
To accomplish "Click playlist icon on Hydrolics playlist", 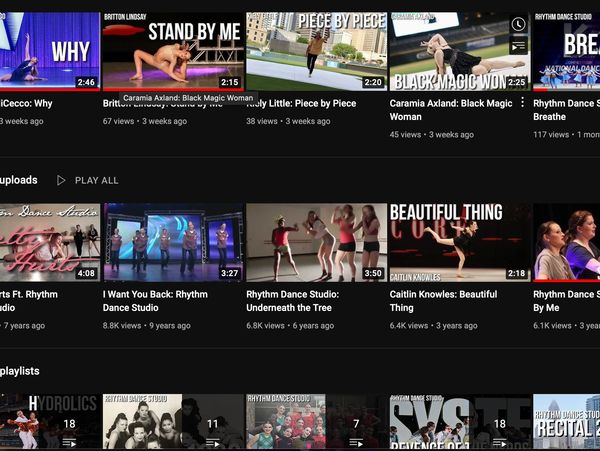I will [x=69, y=442].
